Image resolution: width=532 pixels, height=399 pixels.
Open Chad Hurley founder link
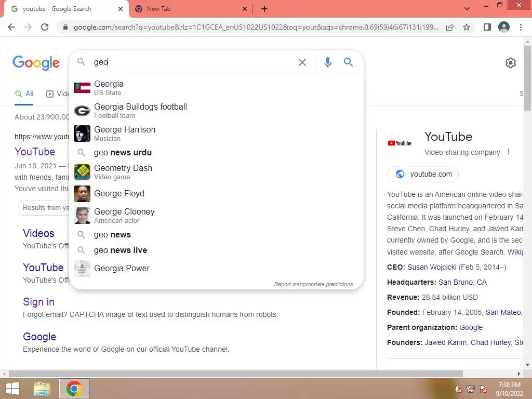point(490,343)
